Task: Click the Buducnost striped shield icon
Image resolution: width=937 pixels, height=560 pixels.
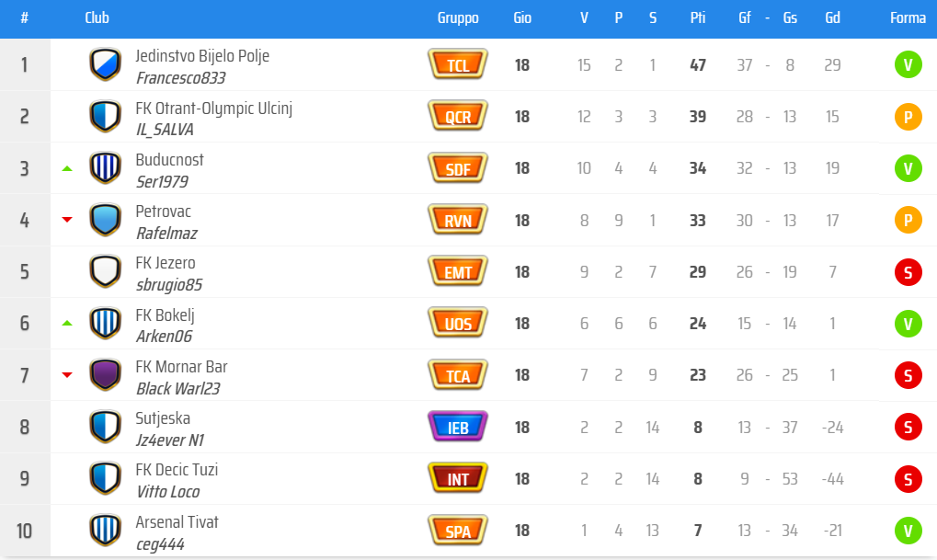Action: pos(105,168)
